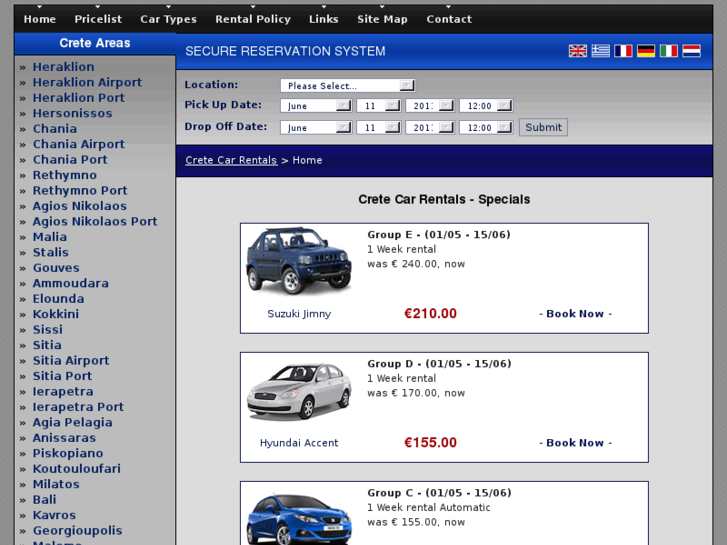Select Ierapetra in the areas list

(63, 391)
